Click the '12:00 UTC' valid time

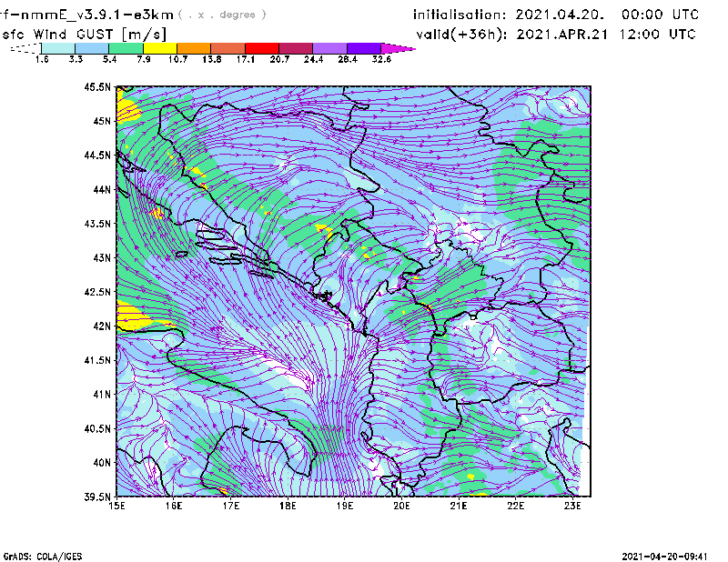click(x=657, y=35)
